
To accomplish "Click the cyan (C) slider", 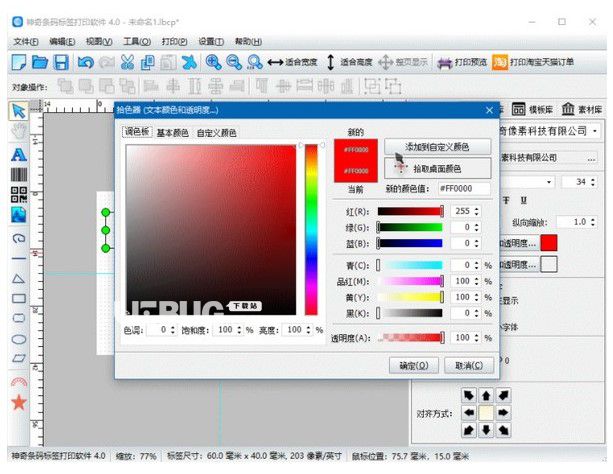I will click(410, 266).
